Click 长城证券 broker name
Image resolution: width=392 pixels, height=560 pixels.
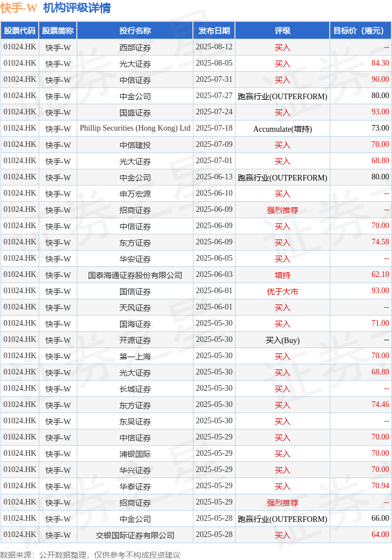135,389
